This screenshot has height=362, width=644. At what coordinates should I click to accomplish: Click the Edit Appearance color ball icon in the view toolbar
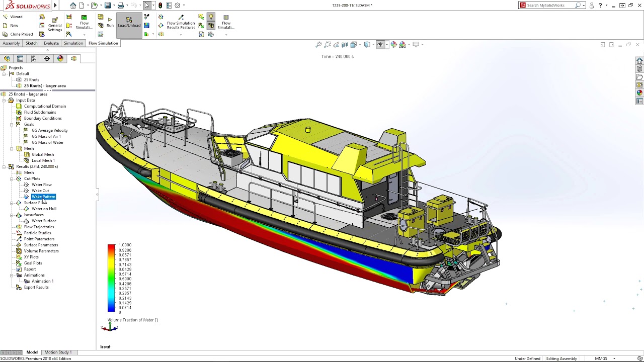393,45
